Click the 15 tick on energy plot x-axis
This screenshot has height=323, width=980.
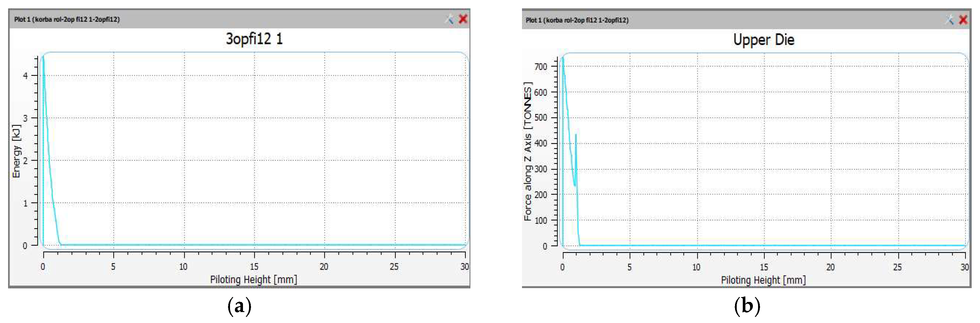254,267
